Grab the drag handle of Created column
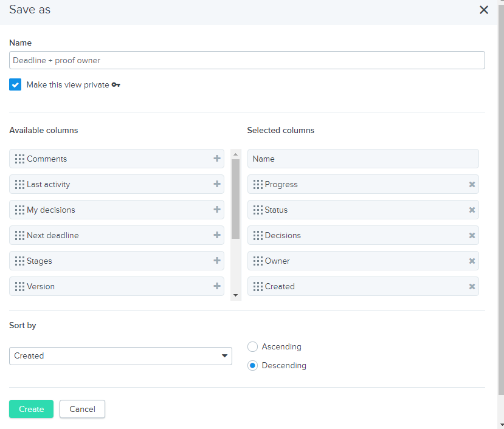 coord(258,286)
